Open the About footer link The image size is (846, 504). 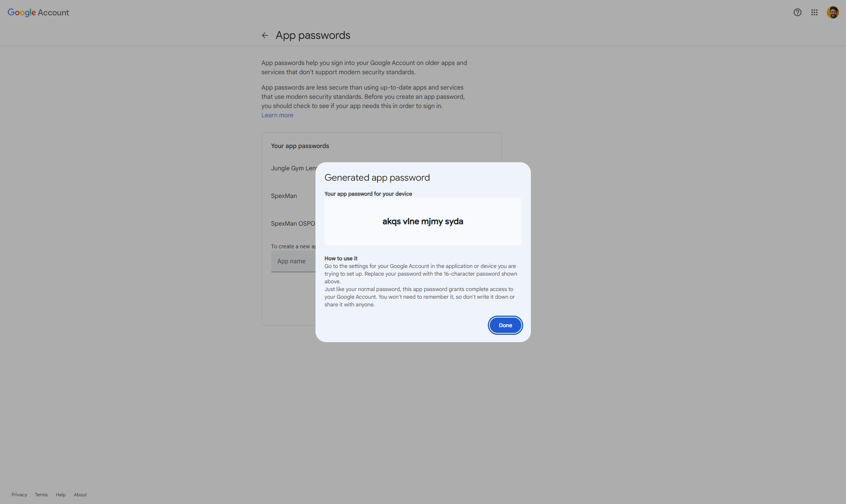click(80, 495)
